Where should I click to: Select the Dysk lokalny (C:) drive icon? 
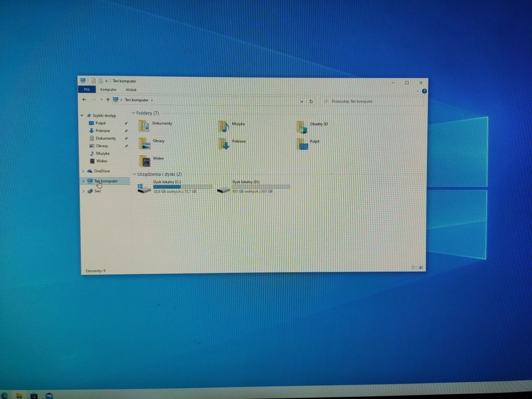[144, 188]
